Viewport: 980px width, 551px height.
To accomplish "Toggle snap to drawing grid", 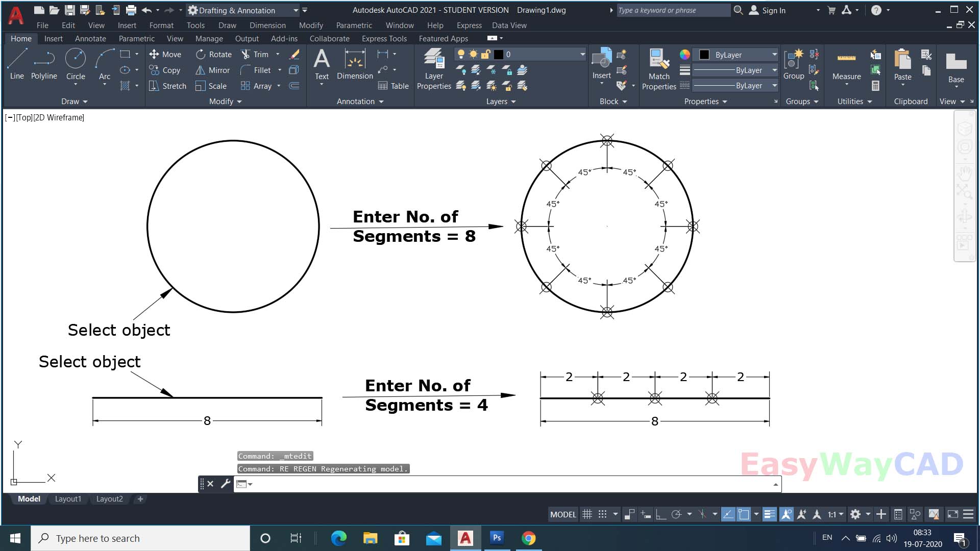I will pyautogui.click(x=603, y=514).
